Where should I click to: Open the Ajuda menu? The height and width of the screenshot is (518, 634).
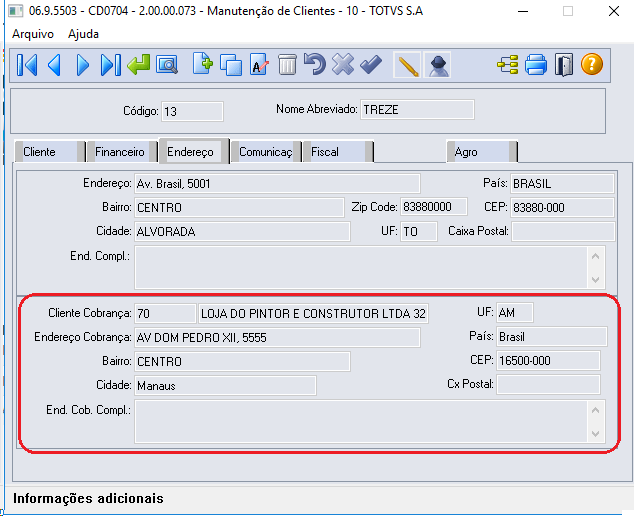click(x=83, y=34)
